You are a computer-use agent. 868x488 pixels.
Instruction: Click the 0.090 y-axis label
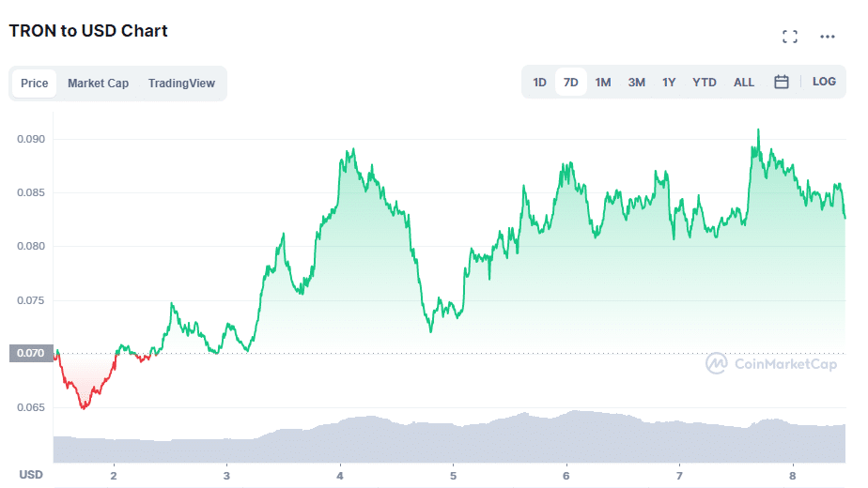point(31,139)
